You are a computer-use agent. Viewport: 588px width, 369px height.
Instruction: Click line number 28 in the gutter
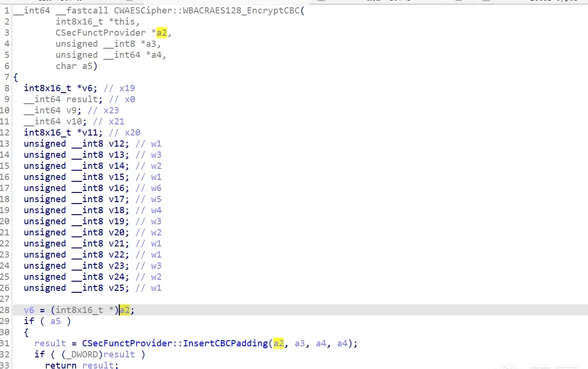5,310
